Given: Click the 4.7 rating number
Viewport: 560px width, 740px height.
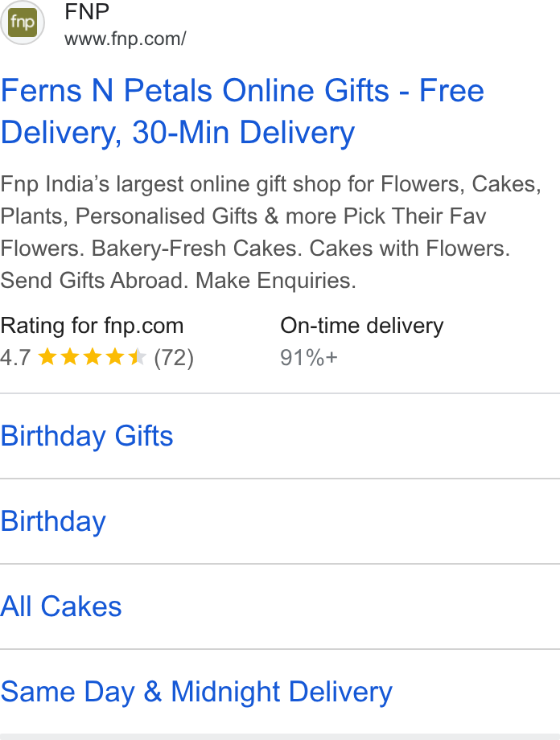Looking at the screenshot, I should click(15, 358).
